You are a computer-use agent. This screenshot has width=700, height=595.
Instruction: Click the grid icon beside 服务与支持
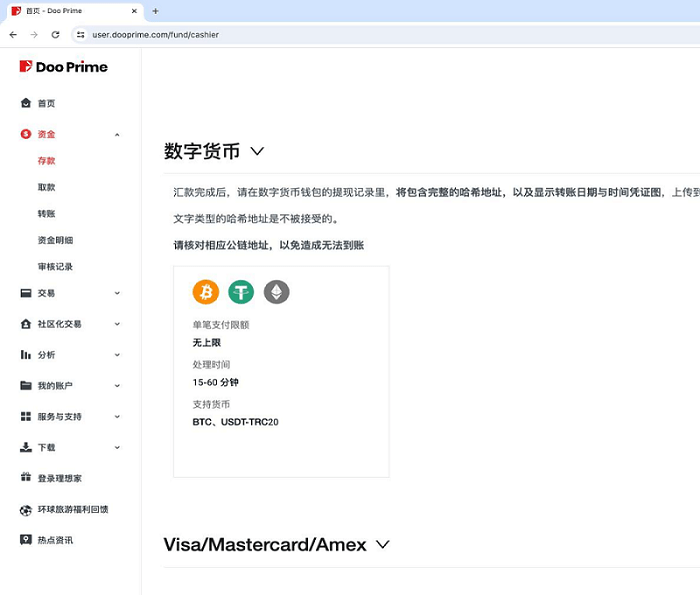(x=26, y=416)
